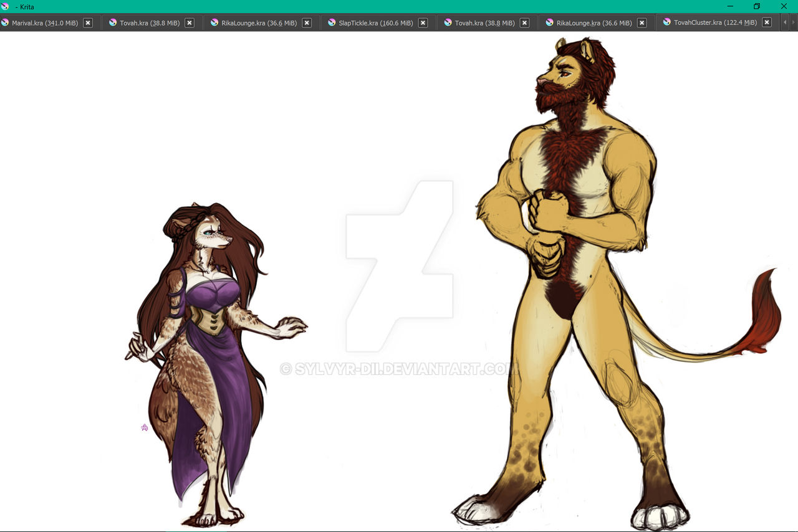The width and height of the screenshot is (798, 532).
Task: Click the Krita file icon on Marival.kra tab
Action: pyautogui.click(x=5, y=22)
